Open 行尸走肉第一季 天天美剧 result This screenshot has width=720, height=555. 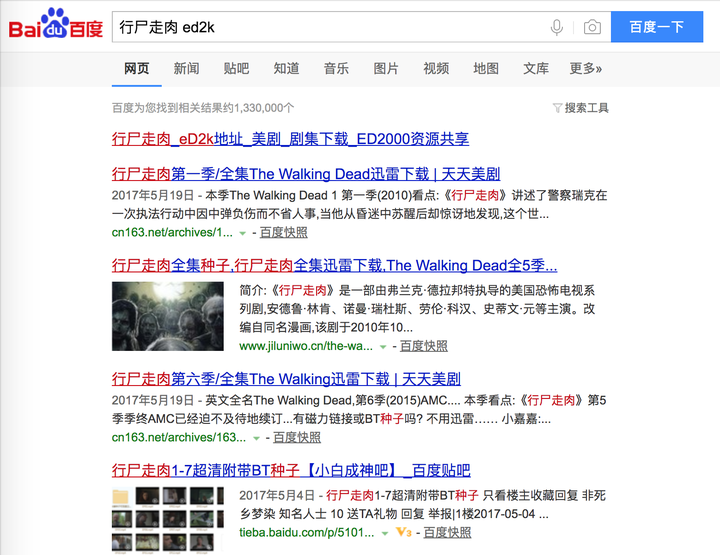[x=306, y=174]
